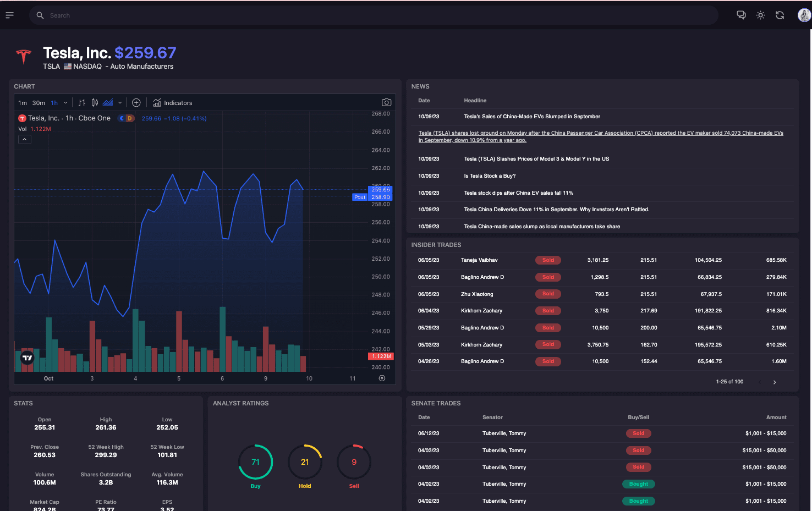Click the Tesla logo icon
Image resolution: width=812 pixels, height=511 pixels.
pyautogui.click(x=23, y=57)
